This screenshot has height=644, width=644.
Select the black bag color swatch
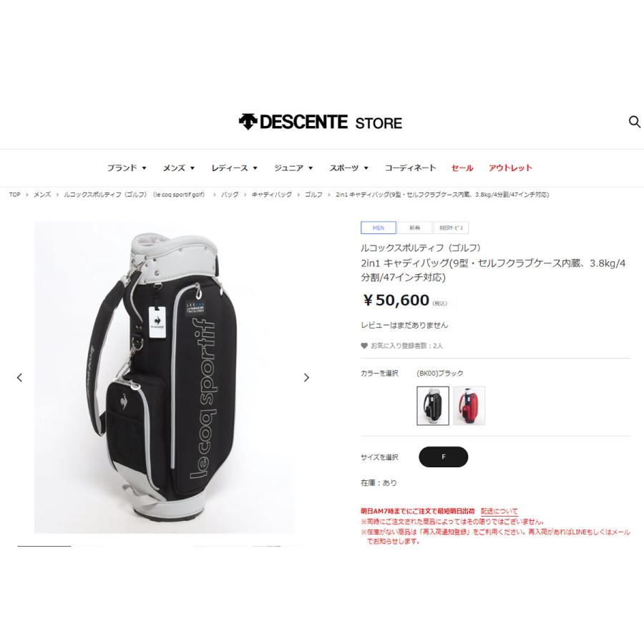[433, 406]
